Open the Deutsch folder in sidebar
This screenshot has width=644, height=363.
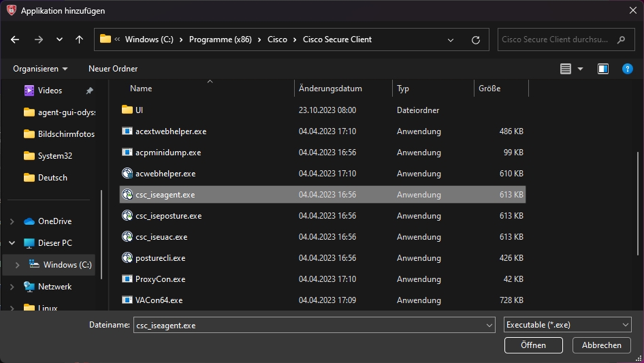(46, 178)
